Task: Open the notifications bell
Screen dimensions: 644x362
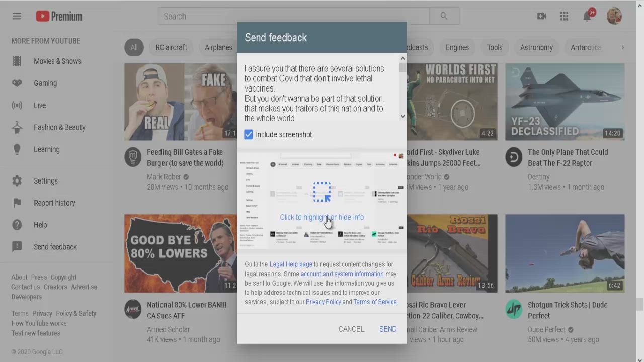Action: (x=587, y=16)
